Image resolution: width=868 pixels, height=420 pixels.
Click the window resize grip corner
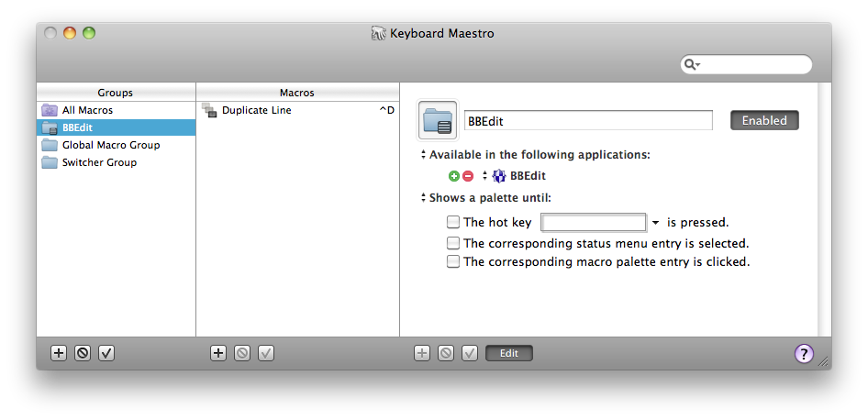tap(824, 361)
